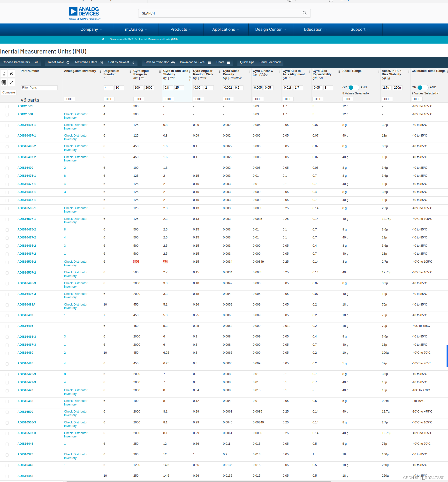448x482 pixels.
Task: Toggle the Accel. Range OR/AND switch
Action: (353, 88)
